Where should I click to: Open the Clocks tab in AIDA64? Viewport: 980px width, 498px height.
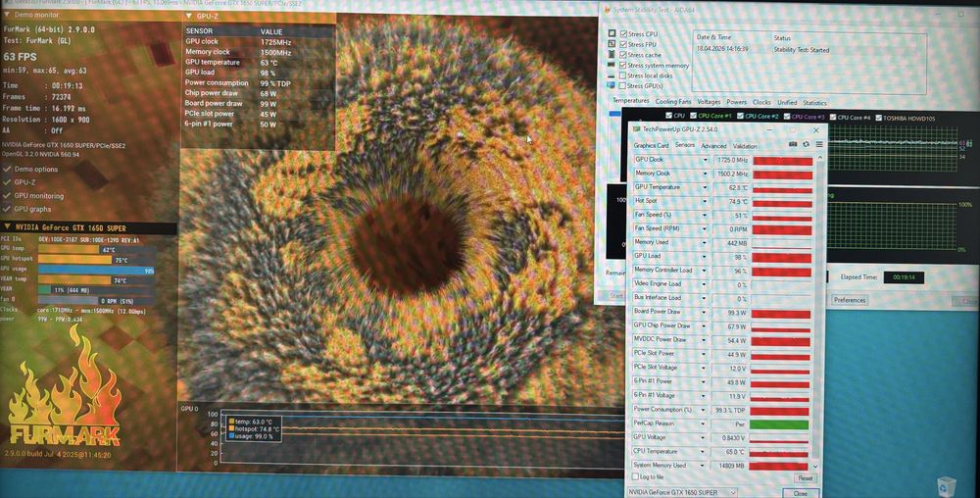(761, 102)
